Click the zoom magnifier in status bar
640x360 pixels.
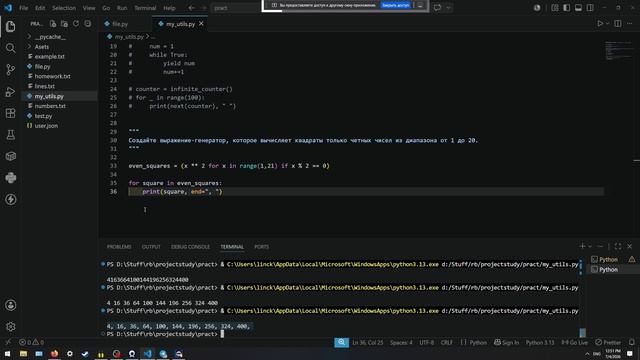click(342, 342)
